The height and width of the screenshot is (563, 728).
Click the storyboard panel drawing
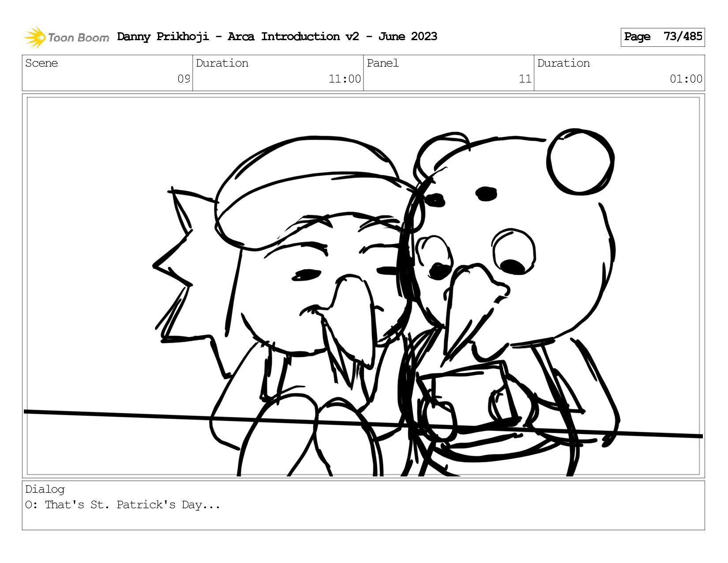tap(363, 286)
